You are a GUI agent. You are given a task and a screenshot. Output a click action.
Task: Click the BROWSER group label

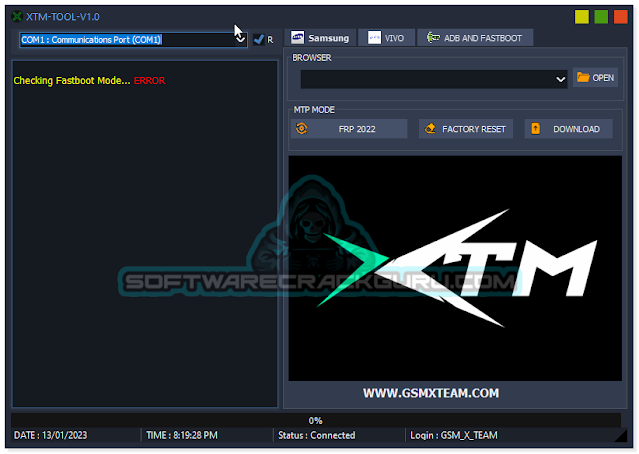coord(312,57)
